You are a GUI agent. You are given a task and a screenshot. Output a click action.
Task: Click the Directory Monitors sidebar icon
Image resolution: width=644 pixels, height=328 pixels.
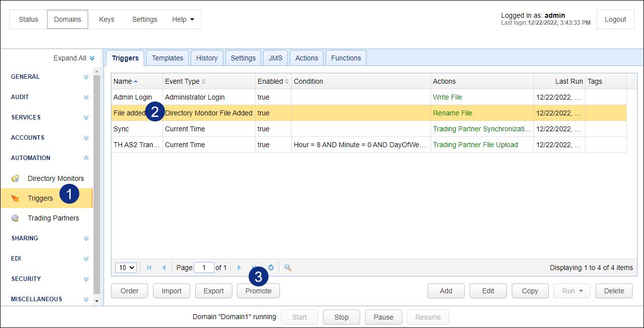[15, 178]
